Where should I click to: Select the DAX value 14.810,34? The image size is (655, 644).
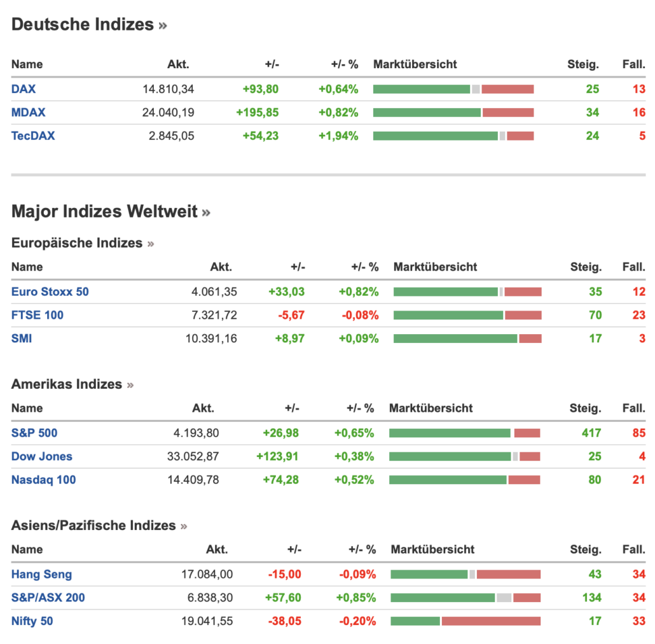[x=169, y=89]
